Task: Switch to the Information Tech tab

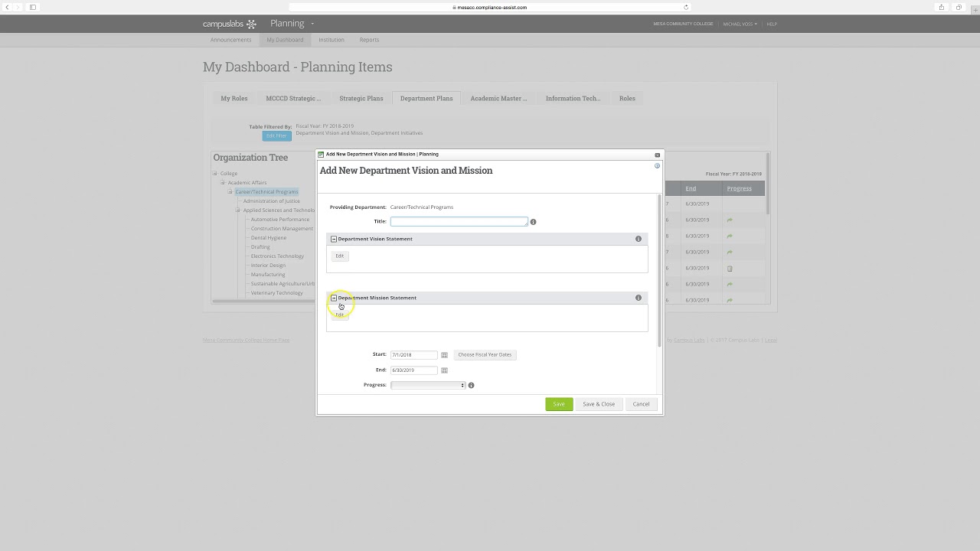Action: 573,98
